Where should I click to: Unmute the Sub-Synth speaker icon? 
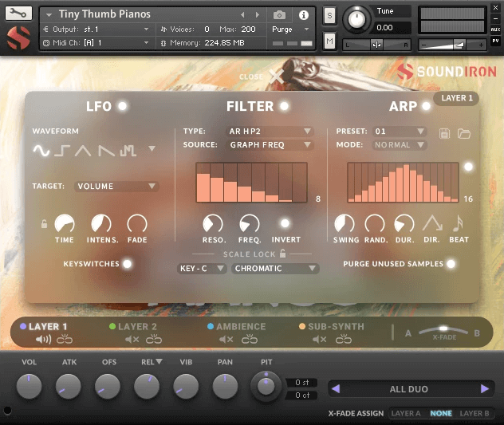[x=320, y=339]
